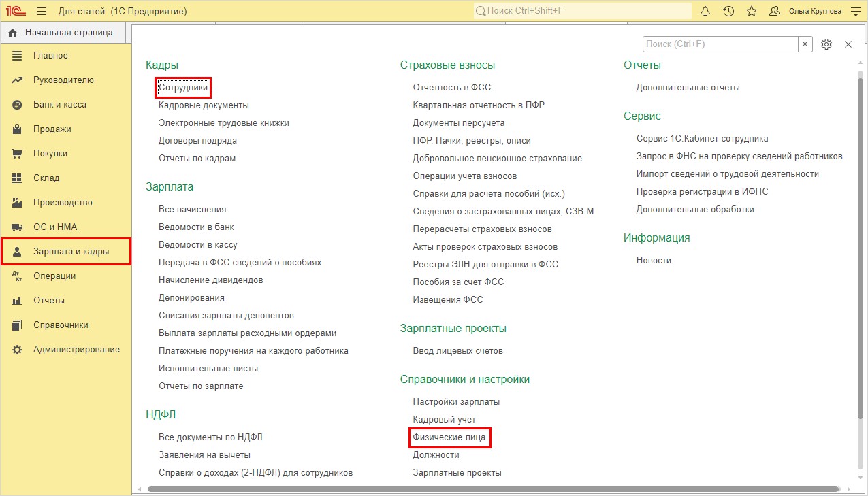Click the Отчеты bar chart icon
This screenshot has height=496, width=868.
(18, 301)
